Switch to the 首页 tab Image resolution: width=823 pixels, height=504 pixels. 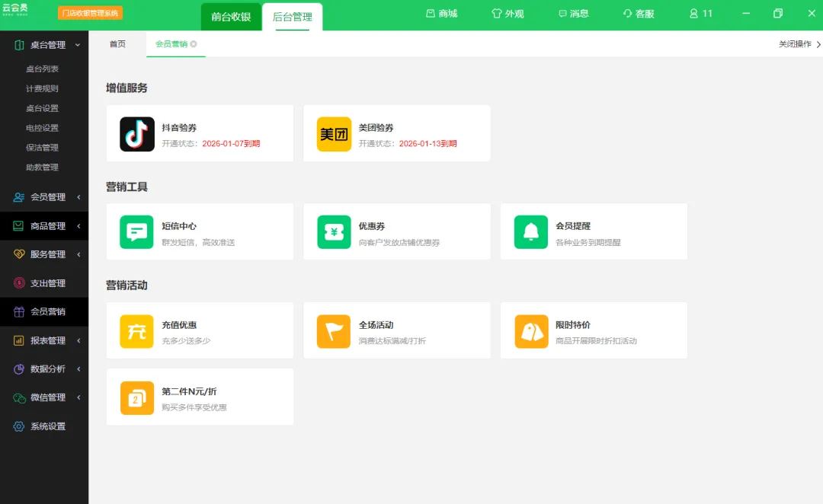(117, 44)
